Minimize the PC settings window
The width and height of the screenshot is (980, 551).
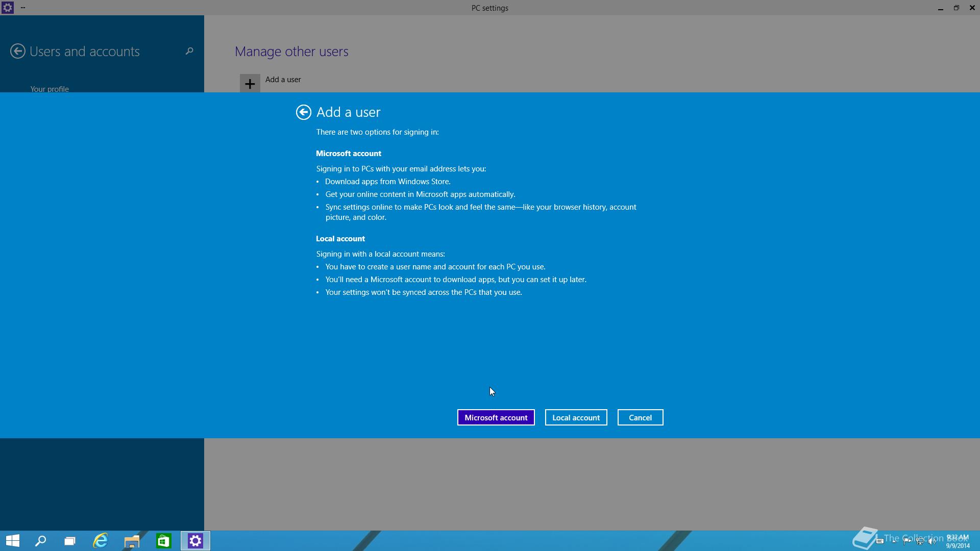tap(940, 8)
